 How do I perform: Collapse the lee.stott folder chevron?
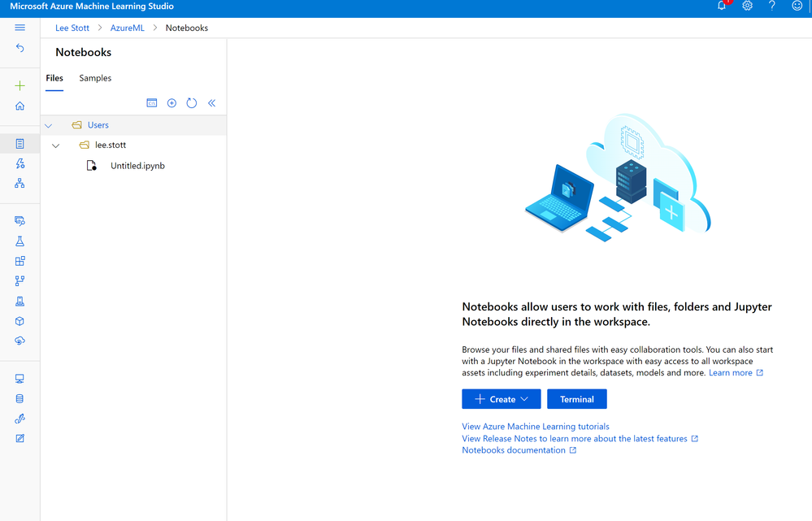(55, 145)
